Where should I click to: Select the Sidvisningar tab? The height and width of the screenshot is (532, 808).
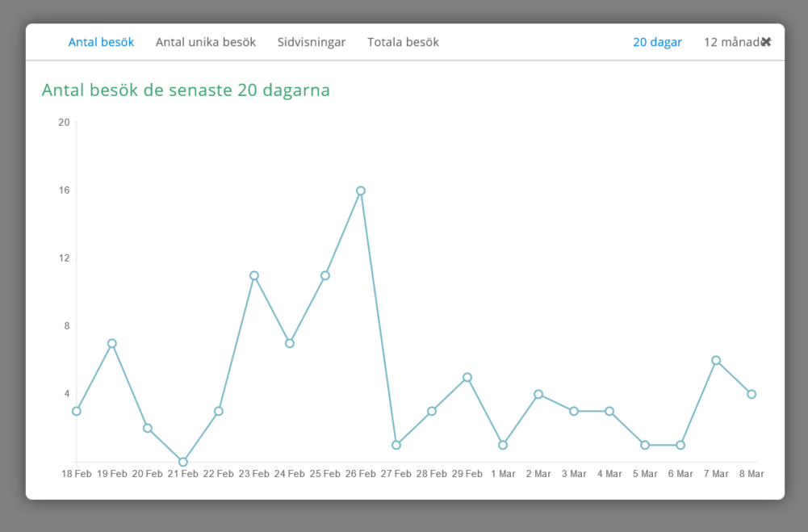coord(312,42)
